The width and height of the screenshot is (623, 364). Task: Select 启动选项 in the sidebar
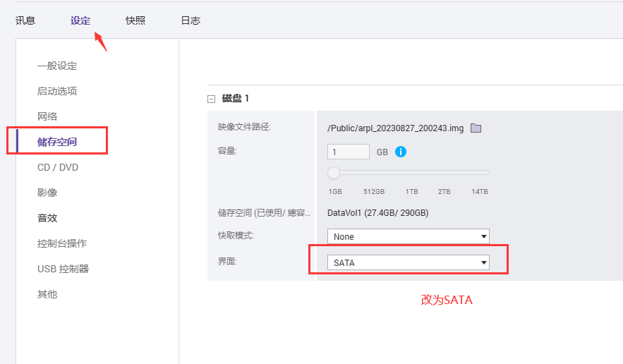[57, 91]
